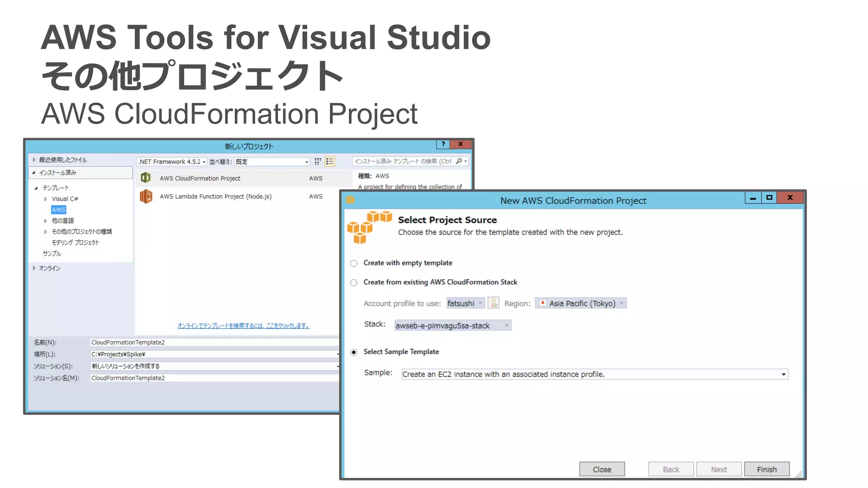Click the Finish button
868x488 pixels.
click(766, 469)
